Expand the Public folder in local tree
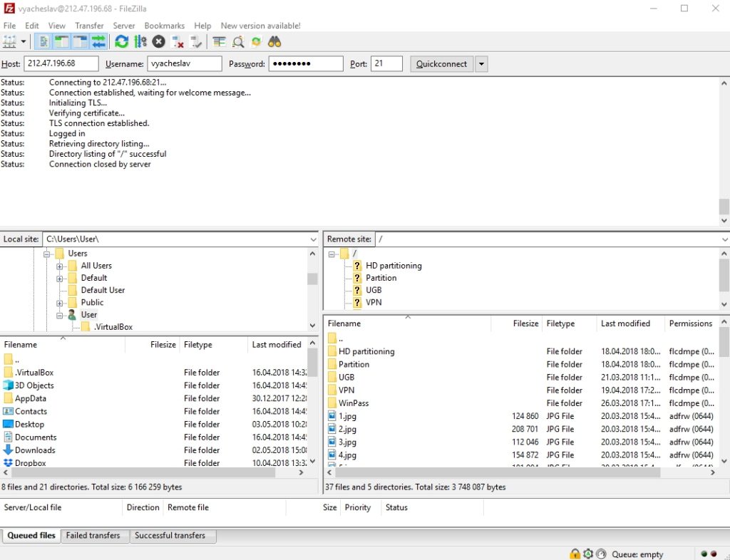 point(59,304)
